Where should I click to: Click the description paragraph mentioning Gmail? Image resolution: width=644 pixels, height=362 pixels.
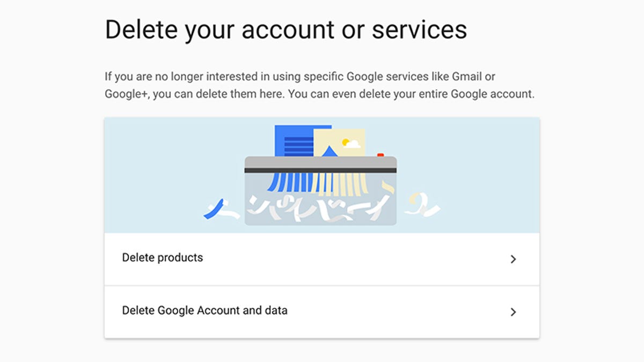coord(320,85)
